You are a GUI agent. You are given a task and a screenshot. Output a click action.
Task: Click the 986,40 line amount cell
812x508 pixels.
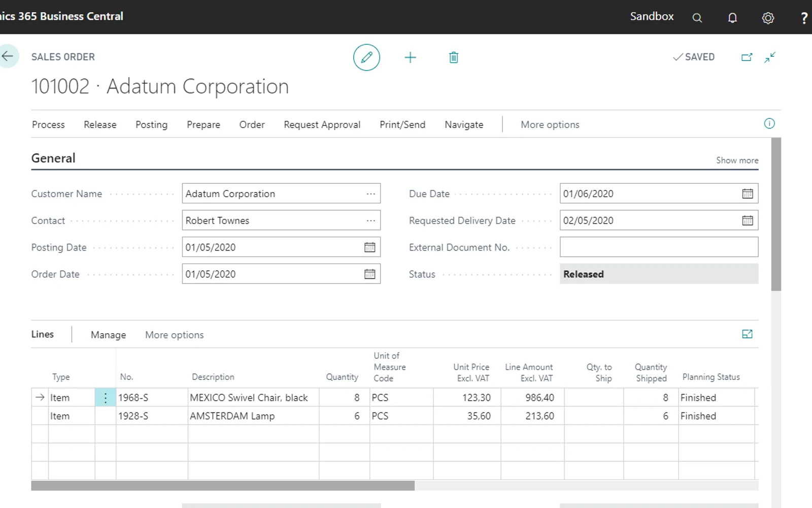click(x=532, y=398)
